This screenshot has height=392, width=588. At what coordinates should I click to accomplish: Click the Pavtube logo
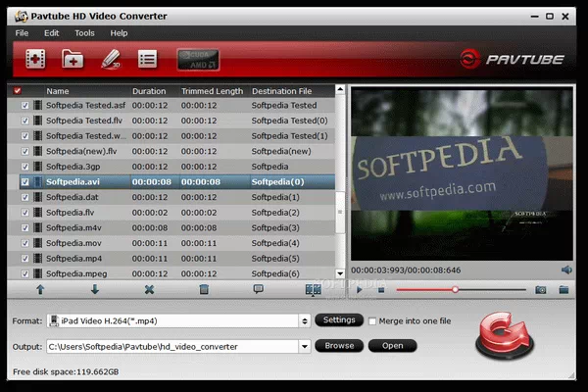point(512,59)
